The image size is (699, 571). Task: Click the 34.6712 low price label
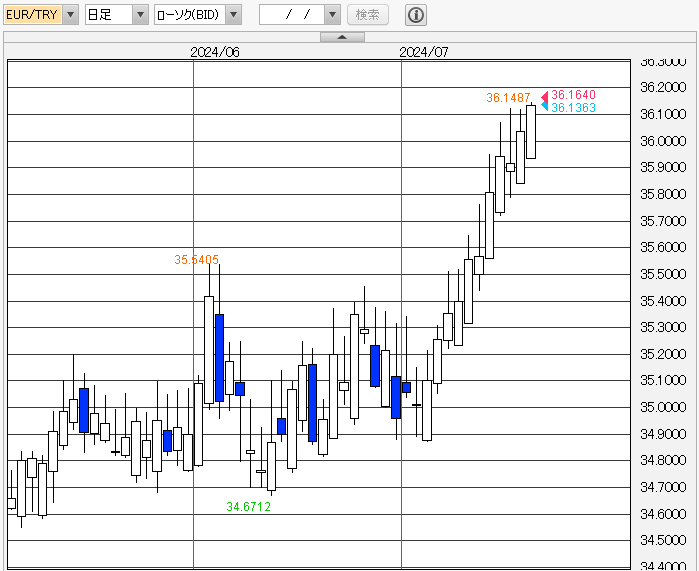248,507
